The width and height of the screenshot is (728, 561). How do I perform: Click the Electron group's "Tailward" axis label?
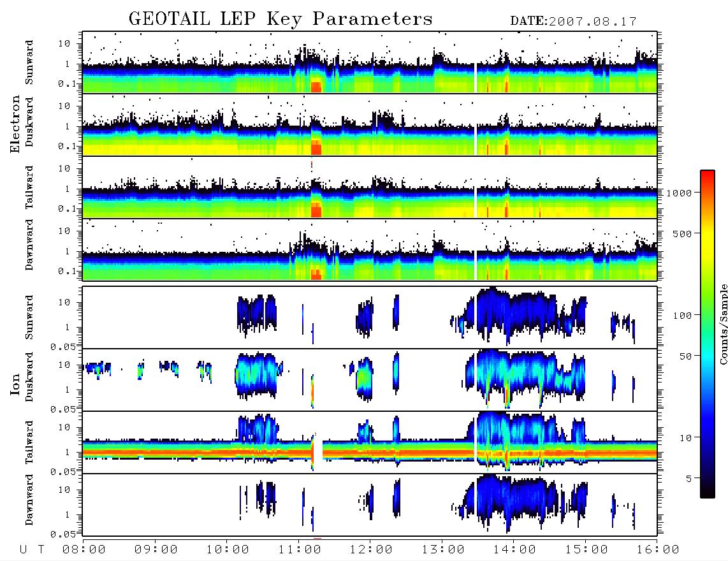coord(29,187)
